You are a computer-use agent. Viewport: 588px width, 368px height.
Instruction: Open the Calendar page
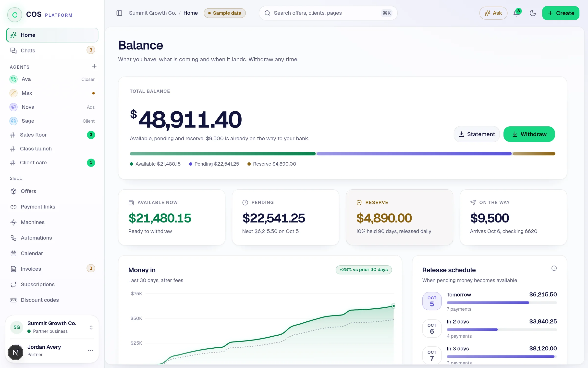click(52, 253)
